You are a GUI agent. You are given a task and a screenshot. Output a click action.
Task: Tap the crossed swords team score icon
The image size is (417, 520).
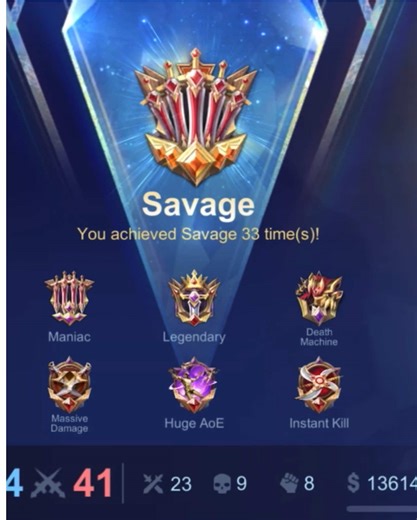tap(47, 483)
